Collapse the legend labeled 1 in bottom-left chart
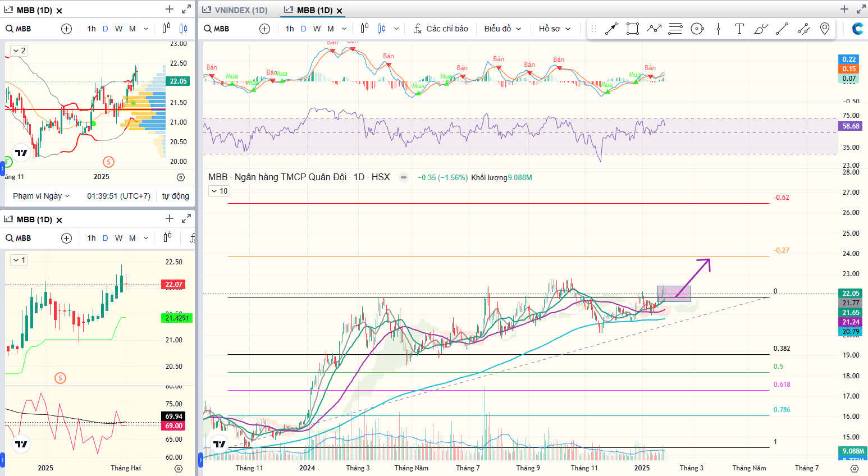The width and height of the screenshot is (868, 476). [x=19, y=260]
